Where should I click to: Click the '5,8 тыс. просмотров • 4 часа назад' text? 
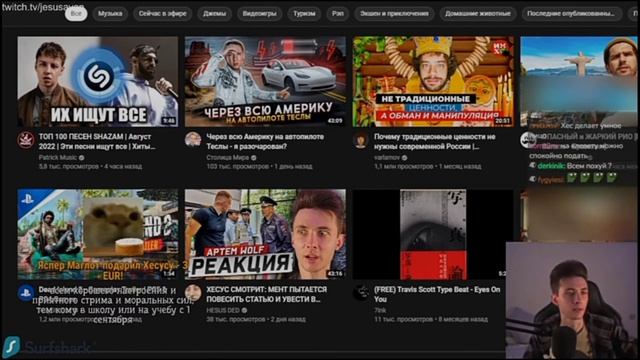click(x=90, y=166)
